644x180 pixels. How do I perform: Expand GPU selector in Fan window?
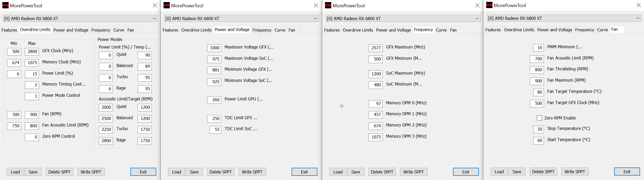564,18
